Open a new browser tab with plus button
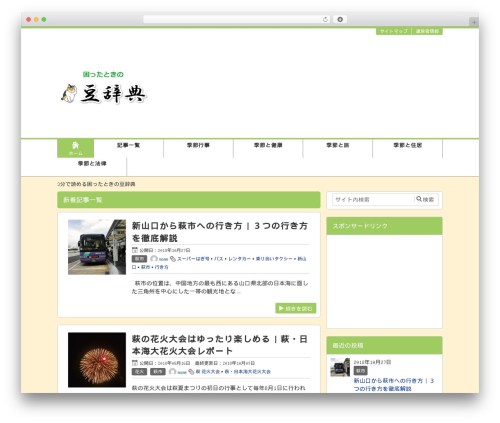The image size is (500, 423). pyautogui.click(x=474, y=22)
